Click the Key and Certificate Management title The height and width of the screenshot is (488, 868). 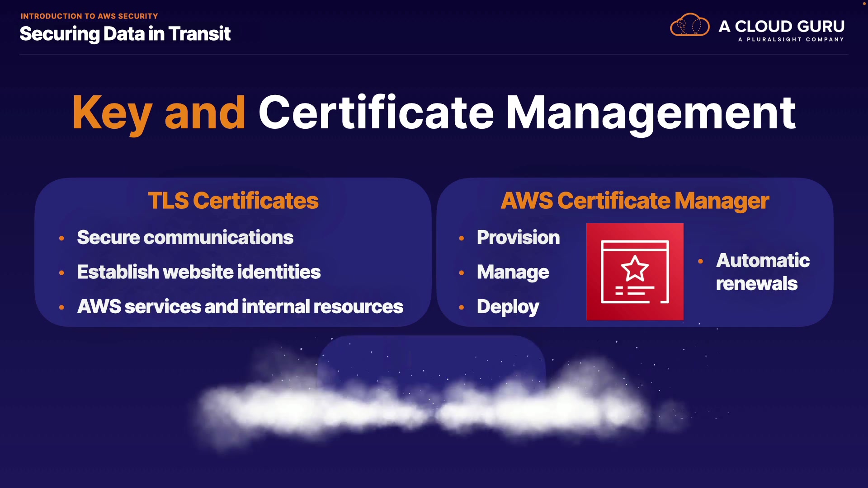click(434, 113)
